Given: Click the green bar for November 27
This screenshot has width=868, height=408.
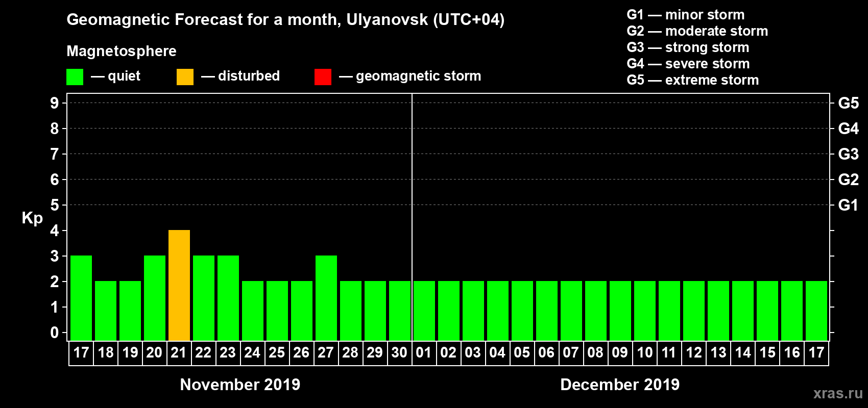Looking at the screenshot, I should click(x=326, y=298).
